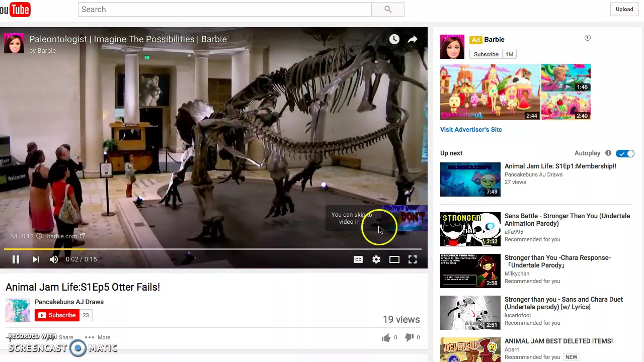The height and width of the screenshot is (362, 644).
Task: Open the 1:46 Barbie ad thumbnail
Action: pyautogui.click(x=566, y=77)
